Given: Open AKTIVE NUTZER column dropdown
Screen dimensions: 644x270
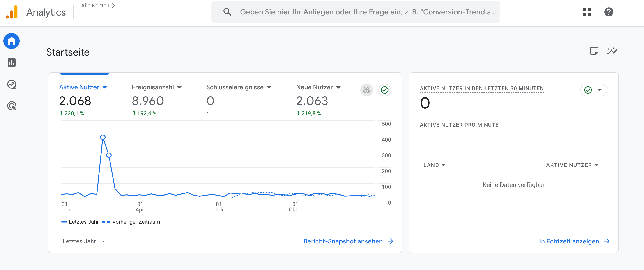Looking at the screenshot, I should point(572,165).
